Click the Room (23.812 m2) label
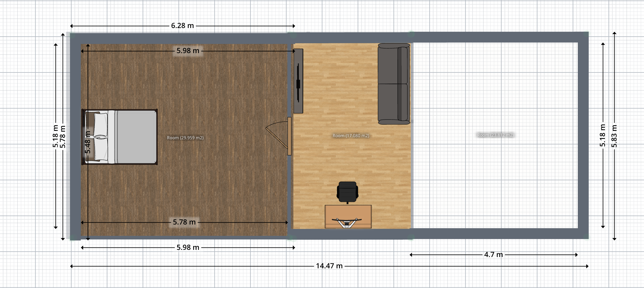 [495, 135]
